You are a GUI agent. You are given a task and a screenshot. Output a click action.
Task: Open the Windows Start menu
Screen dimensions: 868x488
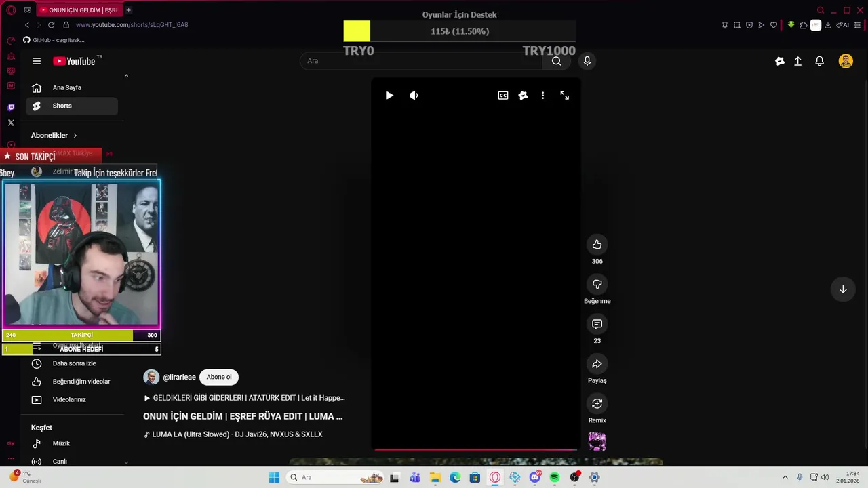[x=274, y=478]
